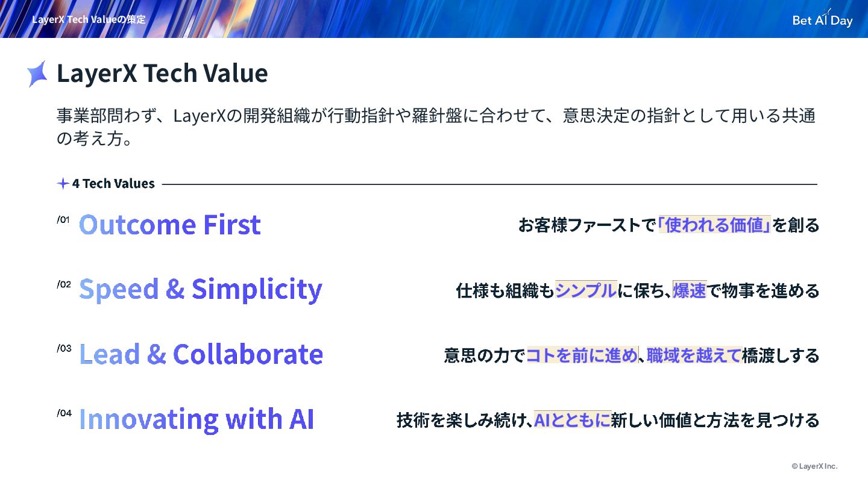Click the /04 number marker
The image size is (868, 488).
point(64,413)
